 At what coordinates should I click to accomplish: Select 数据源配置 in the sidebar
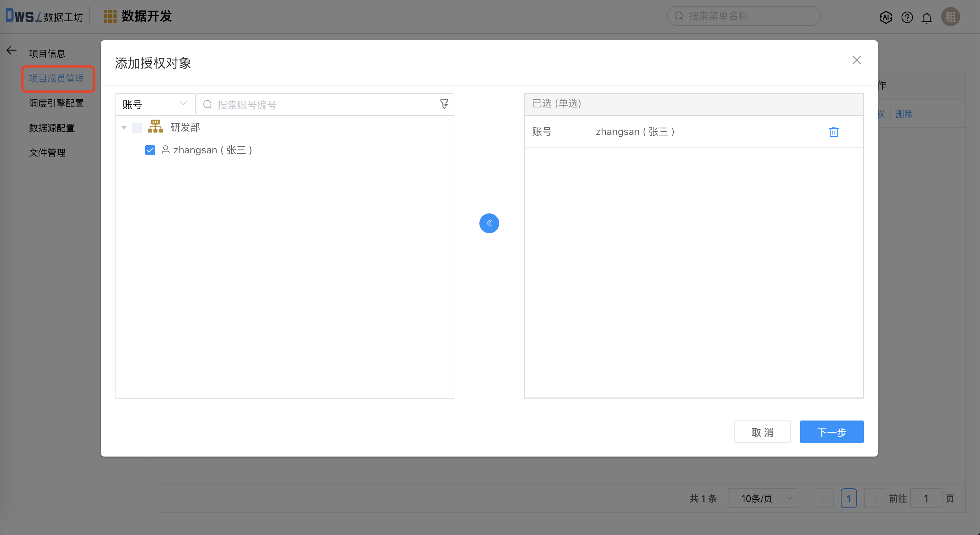click(x=52, y=128)
